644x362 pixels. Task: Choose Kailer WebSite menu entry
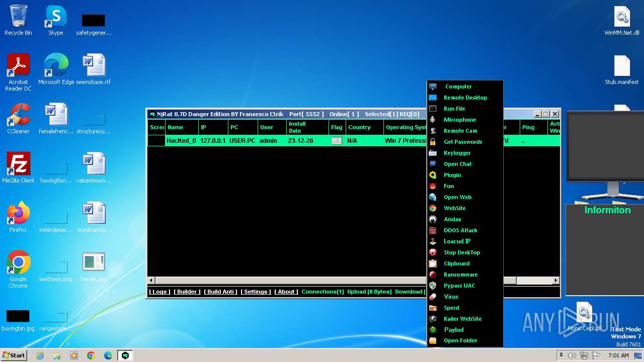(x=463, y=319)
